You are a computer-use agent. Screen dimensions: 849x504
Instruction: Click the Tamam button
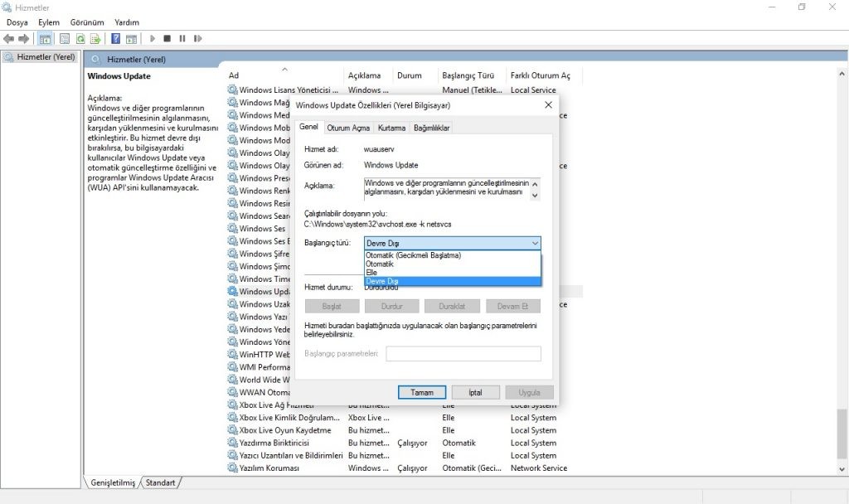coord(422,392)
